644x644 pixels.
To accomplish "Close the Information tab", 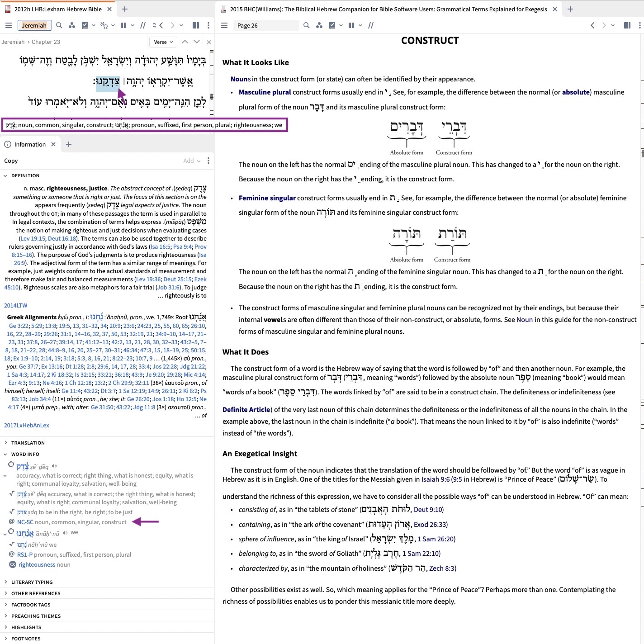I will [x=53, y=144].
